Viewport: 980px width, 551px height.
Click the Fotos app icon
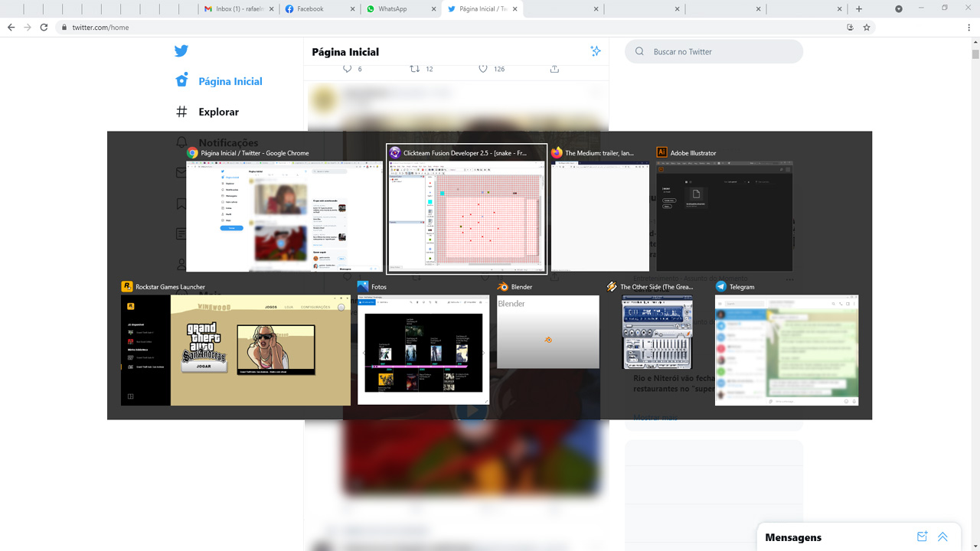pyautogui.click(x=364, y=287)
